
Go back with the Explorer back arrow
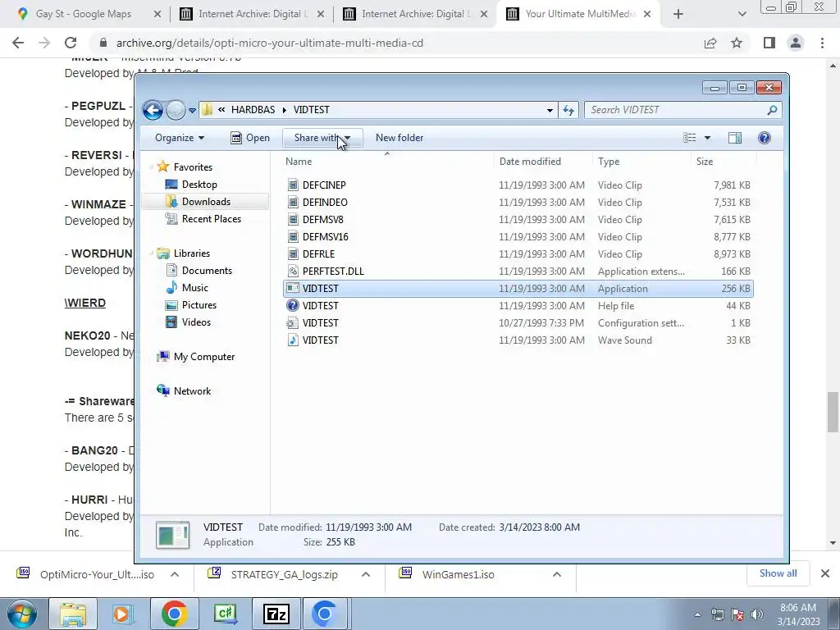153,110
